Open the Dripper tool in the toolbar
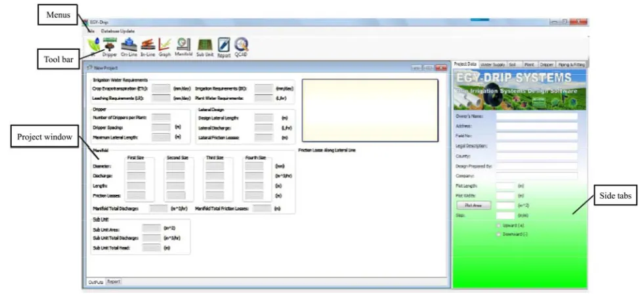644x294 pixels. click(x=110, y=47)
